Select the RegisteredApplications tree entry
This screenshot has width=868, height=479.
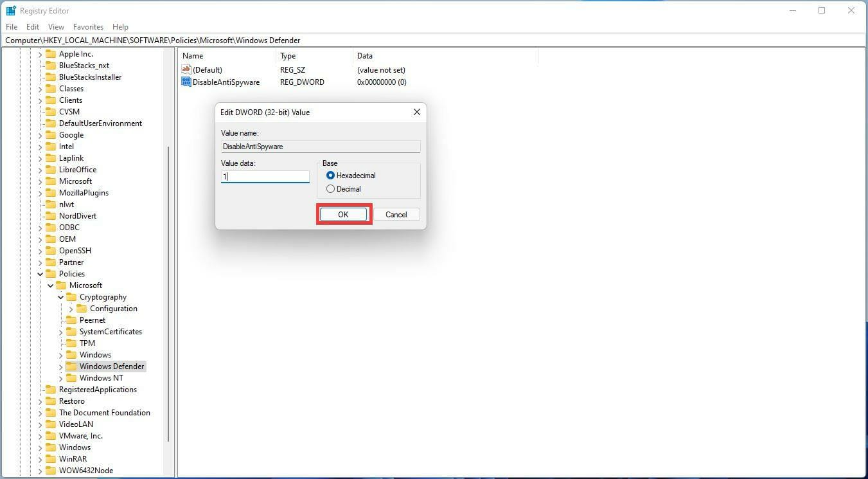(98, 390)
